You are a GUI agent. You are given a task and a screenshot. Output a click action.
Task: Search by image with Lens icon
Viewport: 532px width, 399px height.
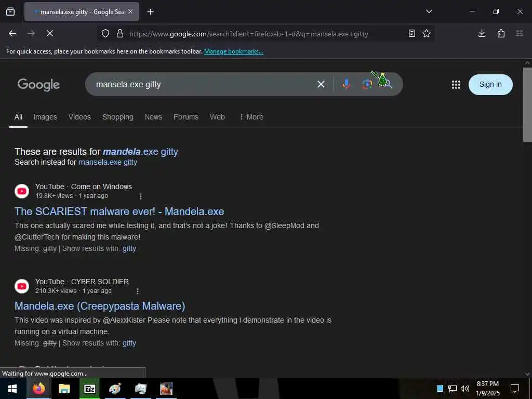366,84
